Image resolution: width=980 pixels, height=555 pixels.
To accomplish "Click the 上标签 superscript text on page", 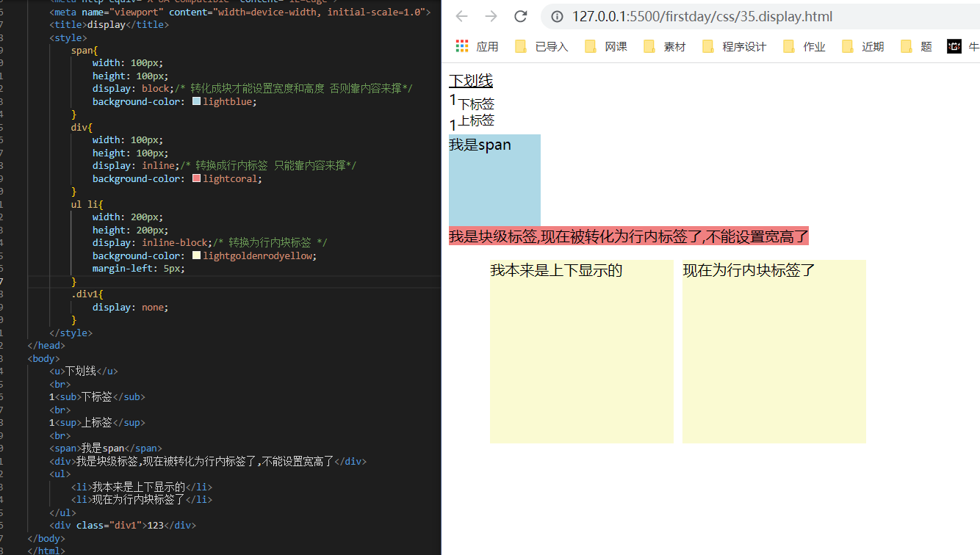I will (476, 120).
